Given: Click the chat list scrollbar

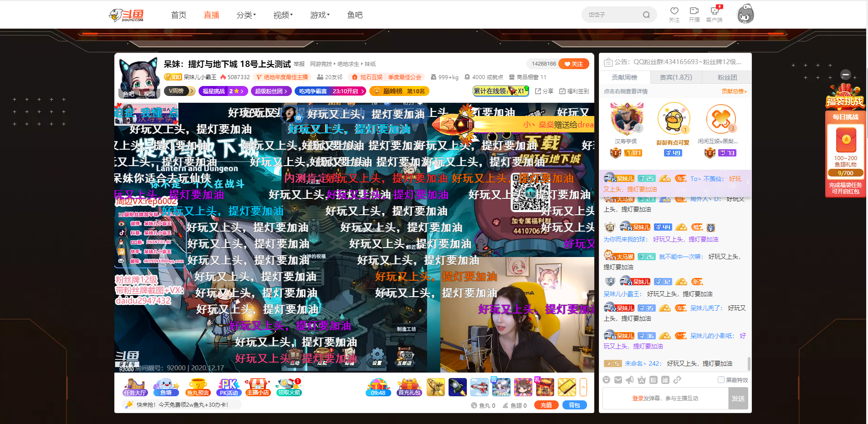Looking at the screenshot, I should point(749,364).
